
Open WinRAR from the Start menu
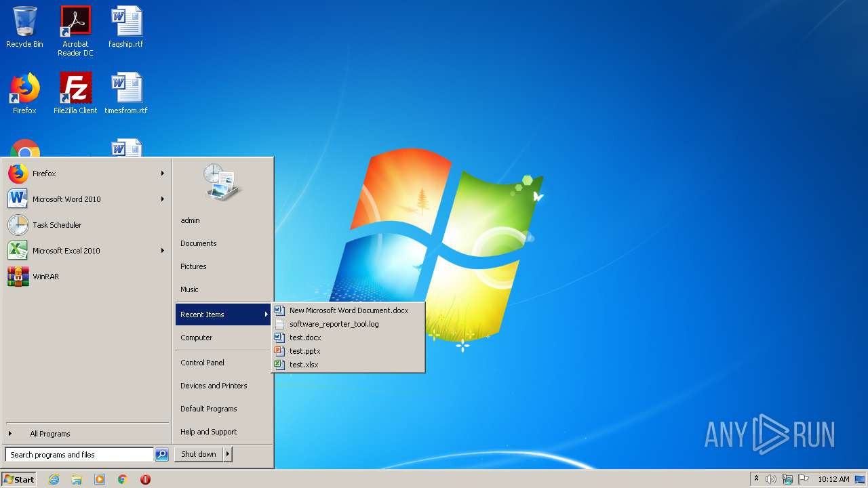click(86, 277)
